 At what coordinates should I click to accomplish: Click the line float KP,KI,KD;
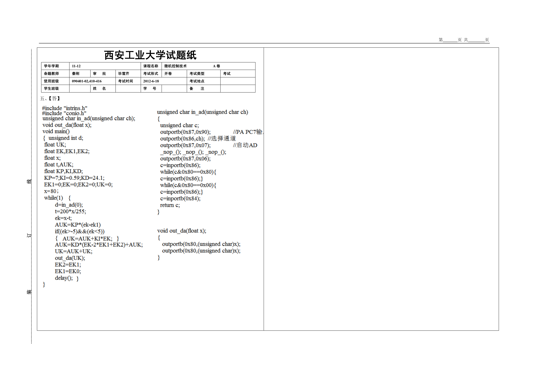pos(64,171)
